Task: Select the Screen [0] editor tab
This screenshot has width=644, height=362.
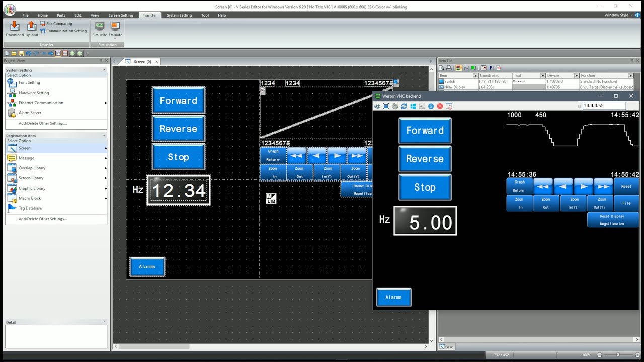Action: (142, 61)
